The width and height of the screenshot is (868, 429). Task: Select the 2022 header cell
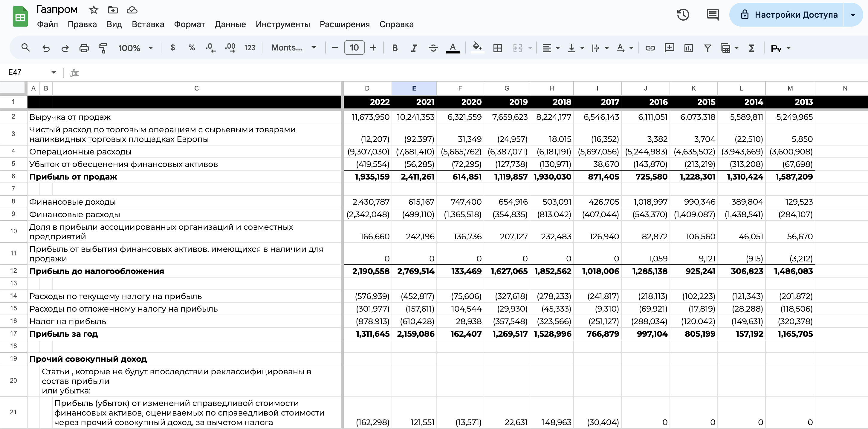[x=367, y=102]
